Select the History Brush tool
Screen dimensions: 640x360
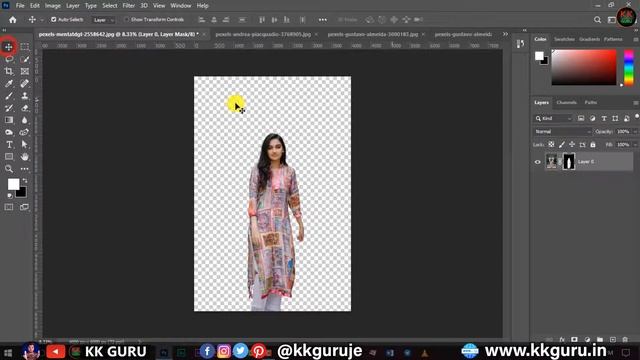coord(9,108)
